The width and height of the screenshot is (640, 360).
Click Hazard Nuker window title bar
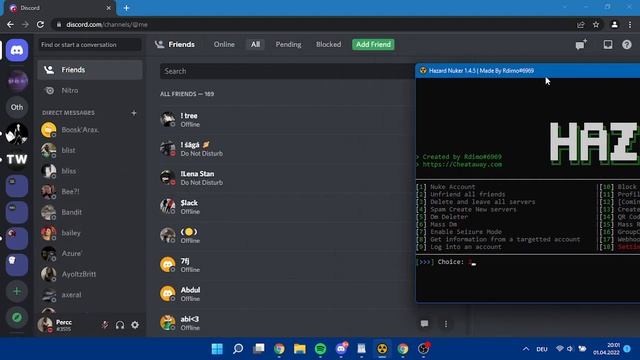point(528,71)
